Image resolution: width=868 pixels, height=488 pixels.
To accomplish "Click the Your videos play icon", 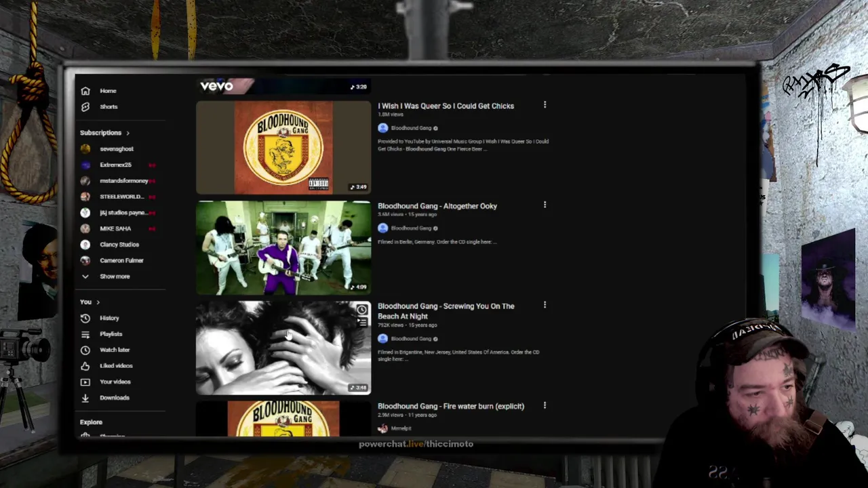I will pos(85,382).
